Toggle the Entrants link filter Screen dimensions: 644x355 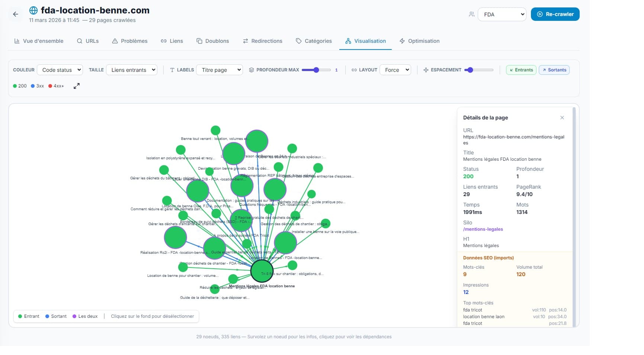521,70
